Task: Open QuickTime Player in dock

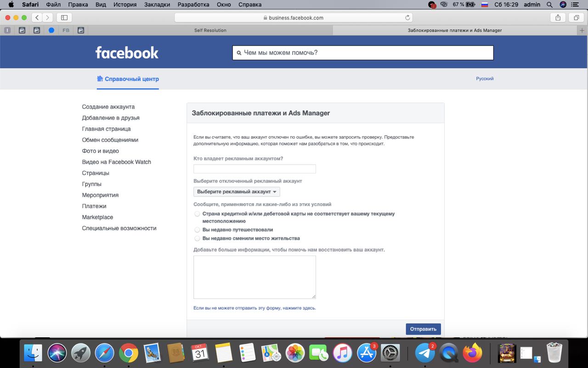Action: pos(449,353)
